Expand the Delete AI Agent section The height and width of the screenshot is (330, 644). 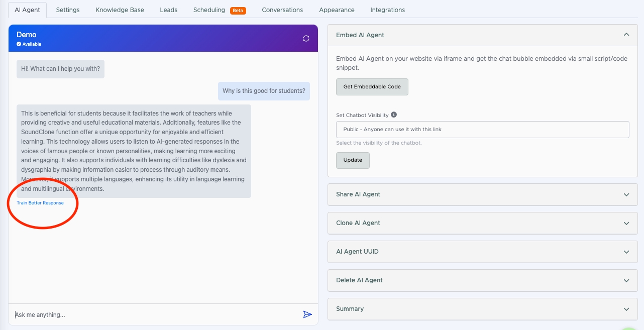coord(626,280)
